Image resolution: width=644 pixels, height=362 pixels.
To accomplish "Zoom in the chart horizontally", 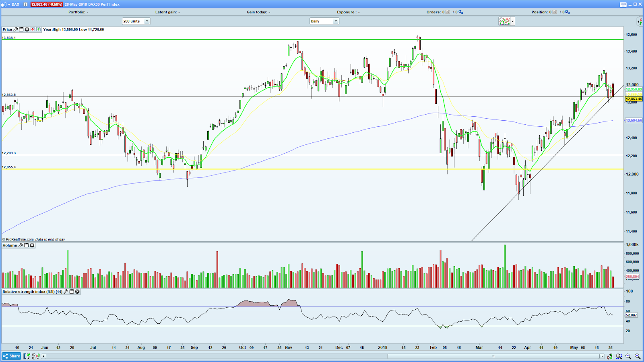I will point(638,356).
